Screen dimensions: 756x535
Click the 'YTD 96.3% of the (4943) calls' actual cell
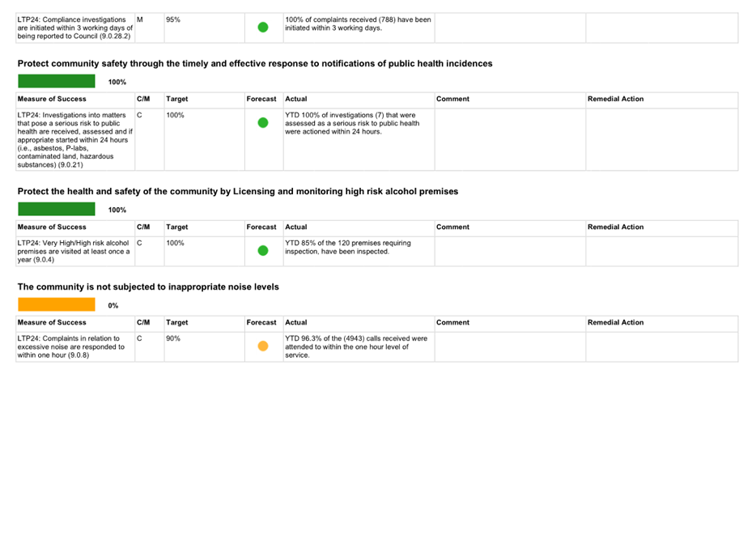click(x=356, y=346)
